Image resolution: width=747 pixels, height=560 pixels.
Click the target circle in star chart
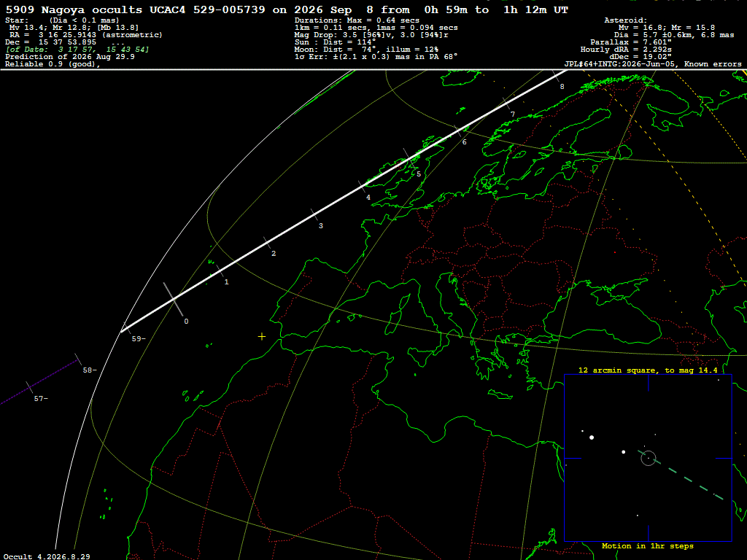649,458
